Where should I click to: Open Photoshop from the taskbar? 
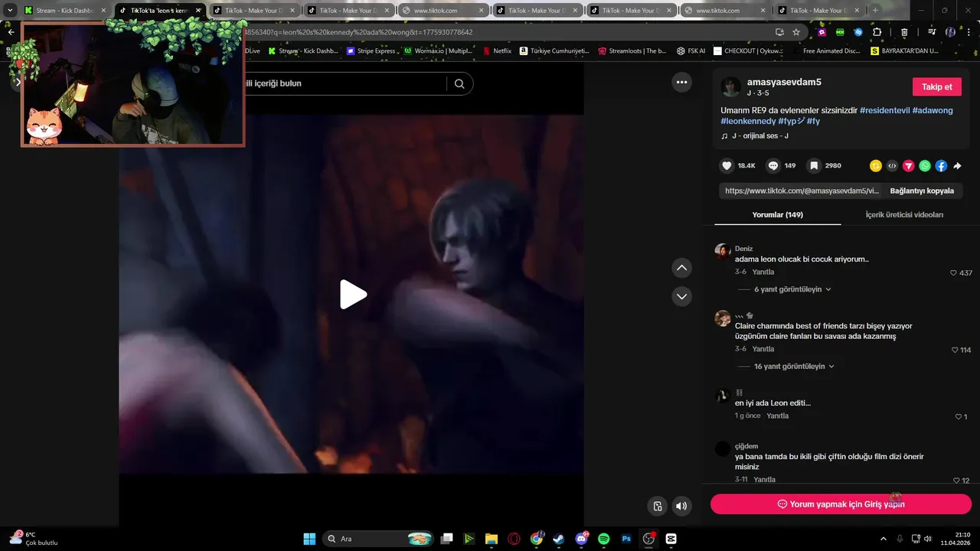(x=626, y=539)
